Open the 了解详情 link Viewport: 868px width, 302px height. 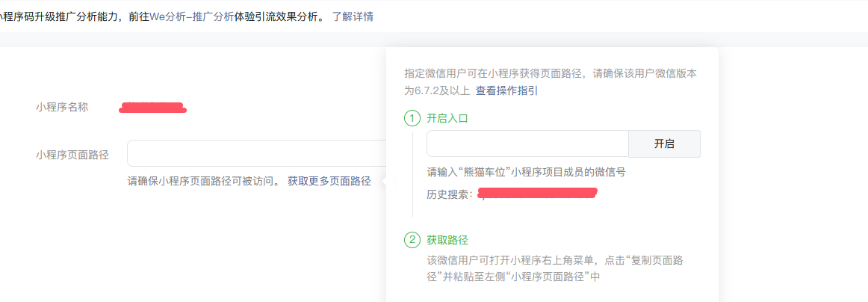pyautogui.click(x=353, y=16)
